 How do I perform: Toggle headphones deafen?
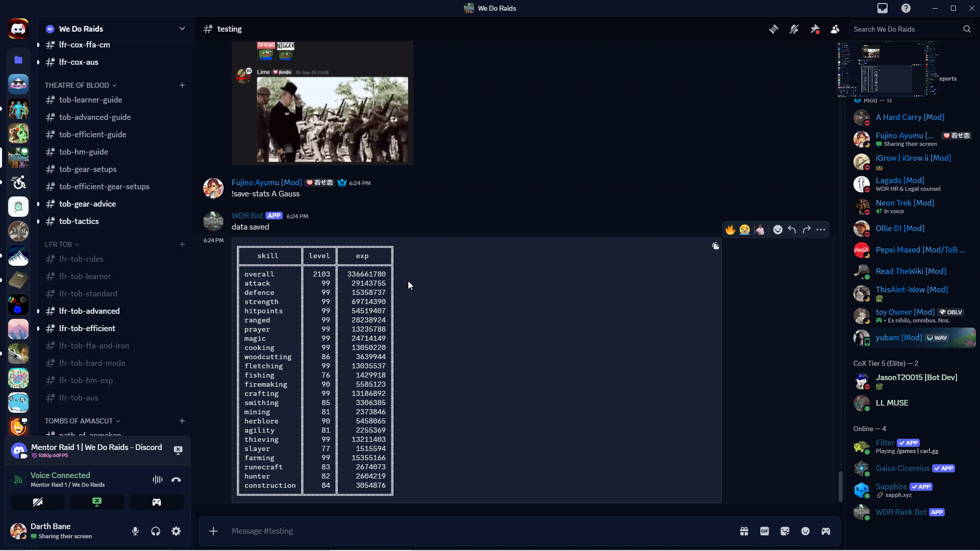156,531
